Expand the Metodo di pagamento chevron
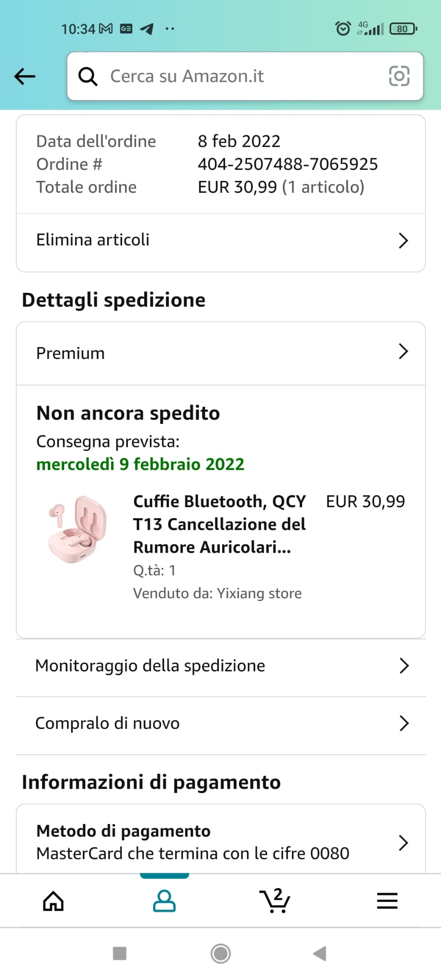This screenshot has height=980, width=441. (x=403, y=843)
